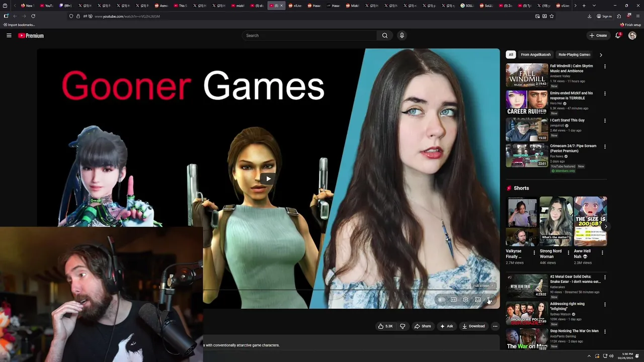
Task: Toggle closed captions CC button
Action: pyautogui.click(x=453, y=300)
